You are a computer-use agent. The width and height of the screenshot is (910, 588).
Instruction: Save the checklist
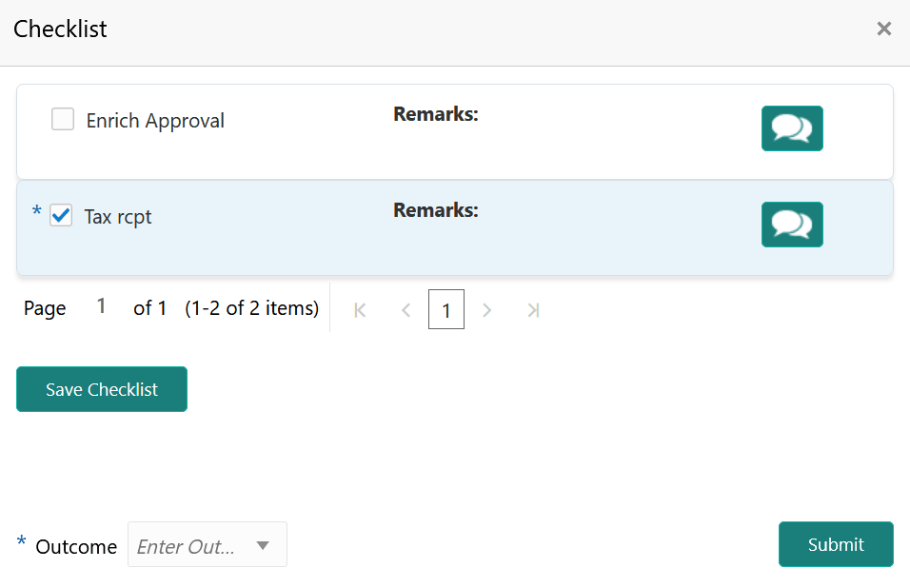coord(101,389)
